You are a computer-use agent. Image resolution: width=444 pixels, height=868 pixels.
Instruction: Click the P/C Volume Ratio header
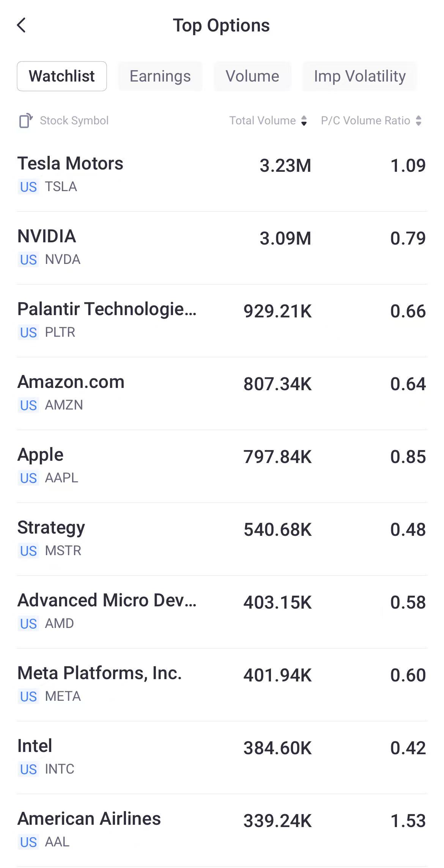coord(365,121)
